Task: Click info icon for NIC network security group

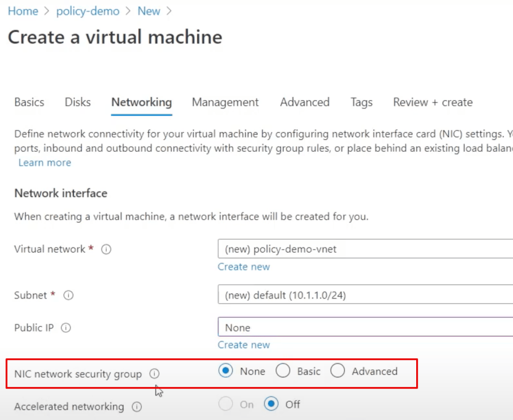Action: pyautogui.click(x=154, y=374)
